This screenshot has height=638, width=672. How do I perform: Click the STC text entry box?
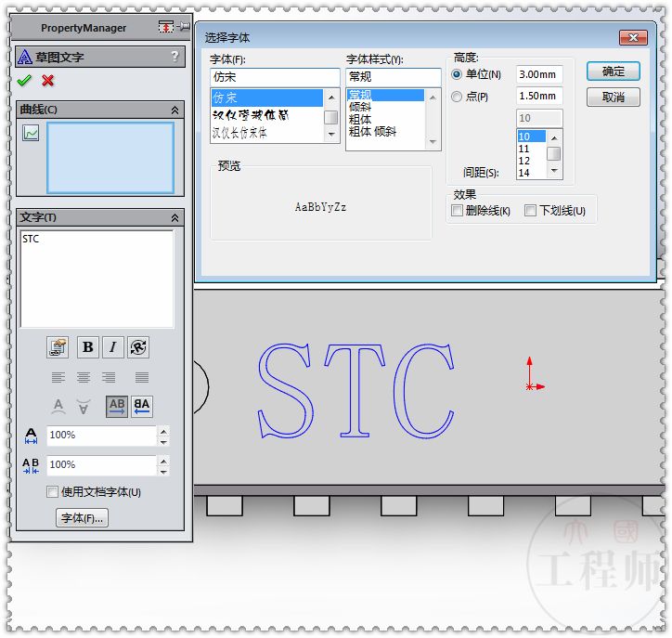(97, 279)
